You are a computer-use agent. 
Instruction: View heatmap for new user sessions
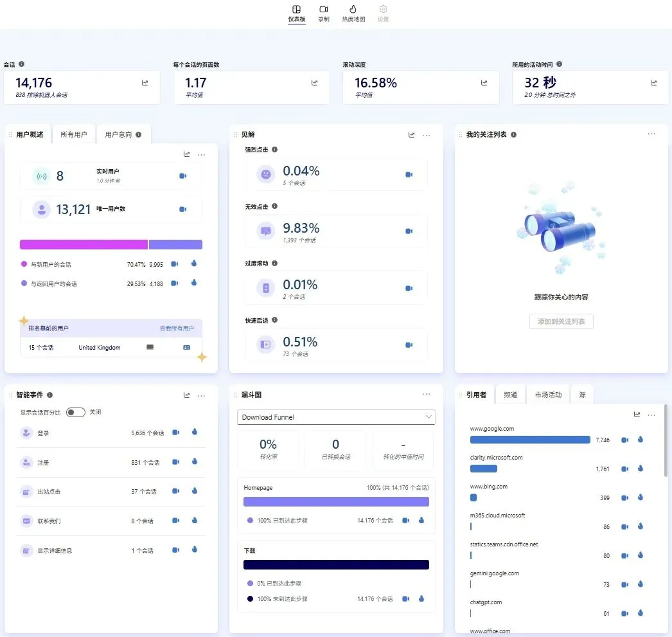tap(194, 263)
